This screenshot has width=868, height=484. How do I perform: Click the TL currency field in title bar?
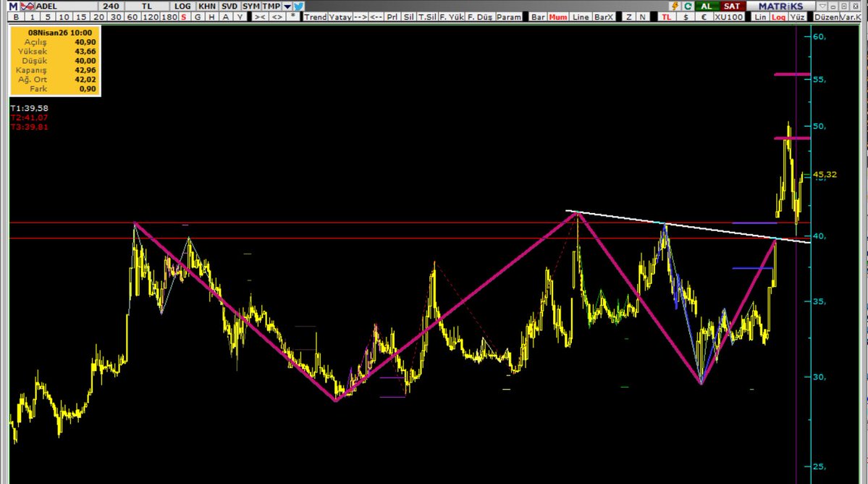[x=146, y=6]
